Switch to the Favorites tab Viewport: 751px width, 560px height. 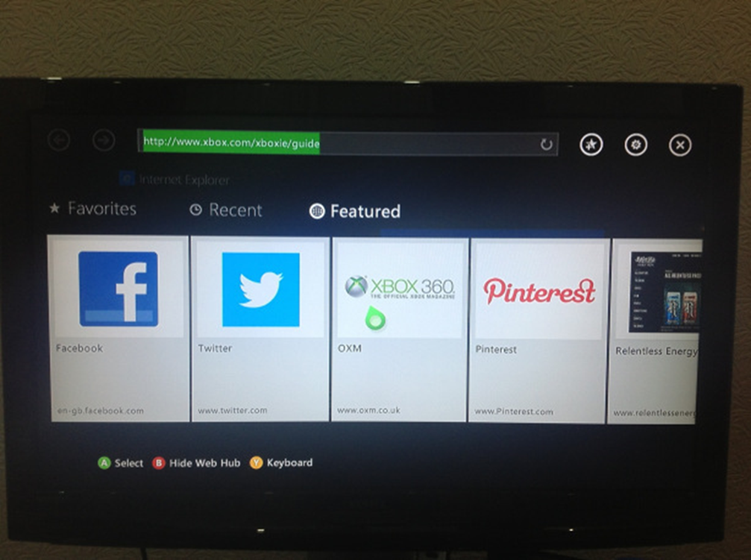click(93, 208)
